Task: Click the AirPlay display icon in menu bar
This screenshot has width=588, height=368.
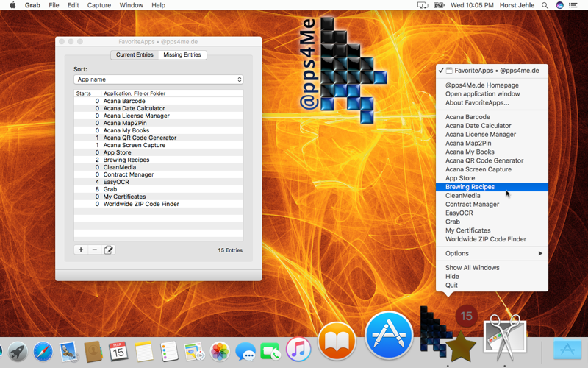Action: pyautogui.click(x=423, y=5)
